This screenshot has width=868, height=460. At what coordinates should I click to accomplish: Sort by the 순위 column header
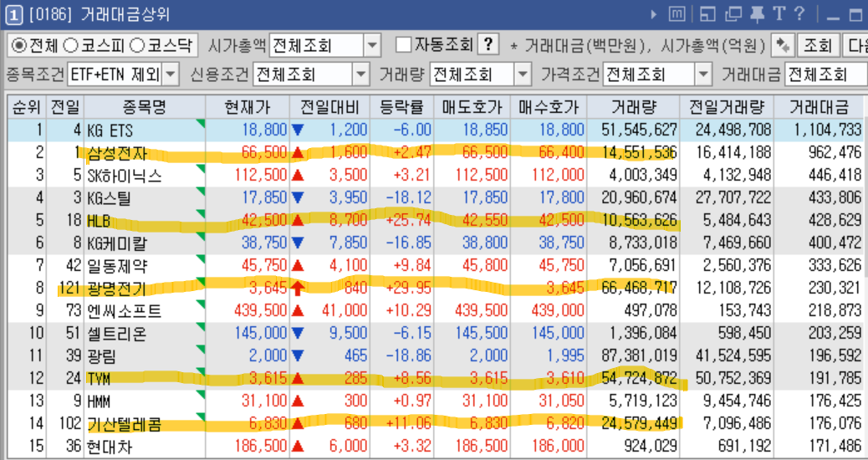(x=27, y=107)
